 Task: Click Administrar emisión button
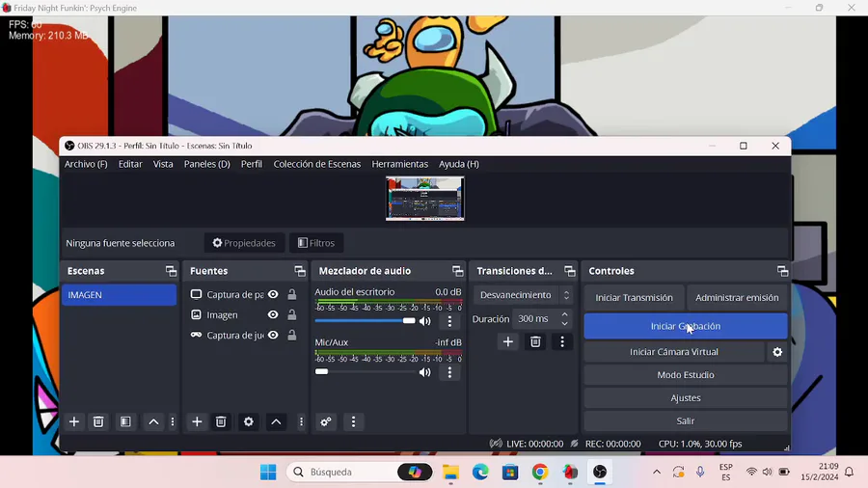tap(737, 298)
